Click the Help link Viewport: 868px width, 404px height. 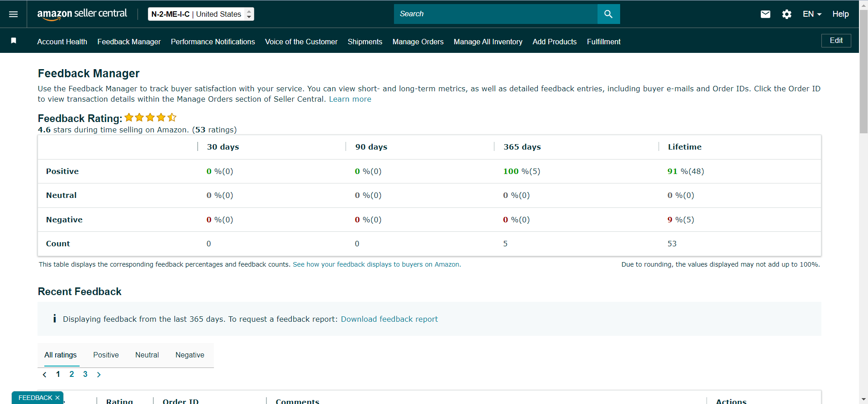pyautogui.click(x=840, y=14)
